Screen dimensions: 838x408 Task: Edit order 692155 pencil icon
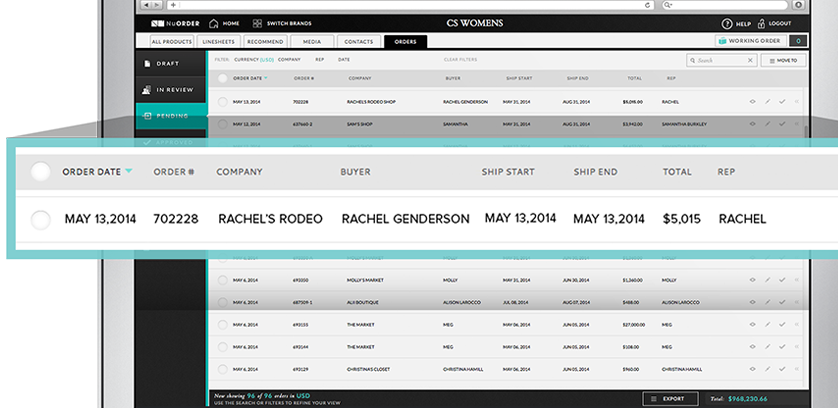(767, 325)
